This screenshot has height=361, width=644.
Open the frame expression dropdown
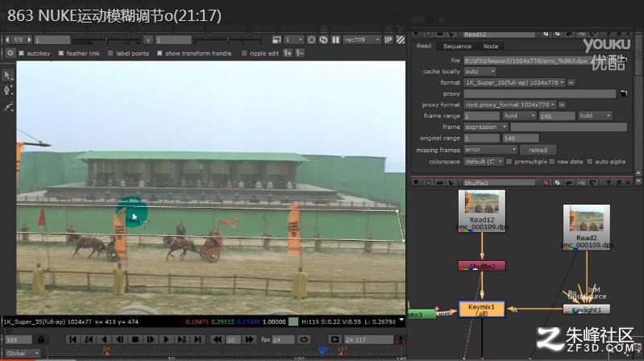click(x=485, y=127)
